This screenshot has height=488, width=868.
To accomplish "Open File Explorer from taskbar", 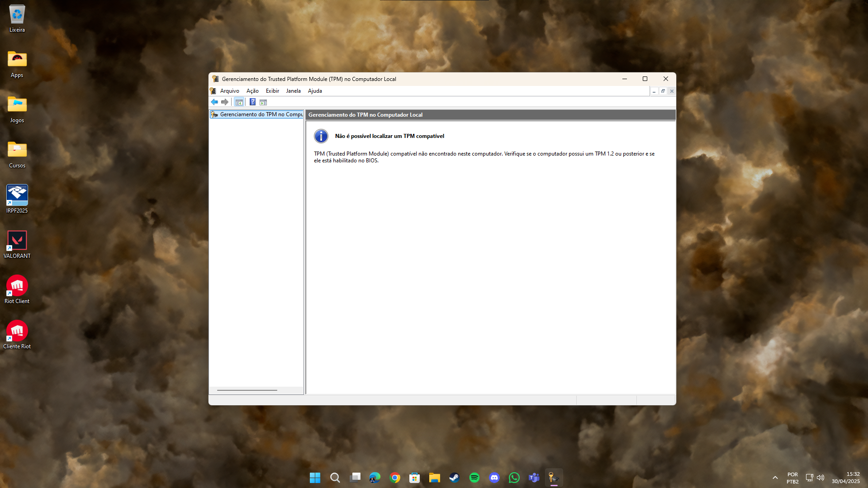I will tap(435, 478).
